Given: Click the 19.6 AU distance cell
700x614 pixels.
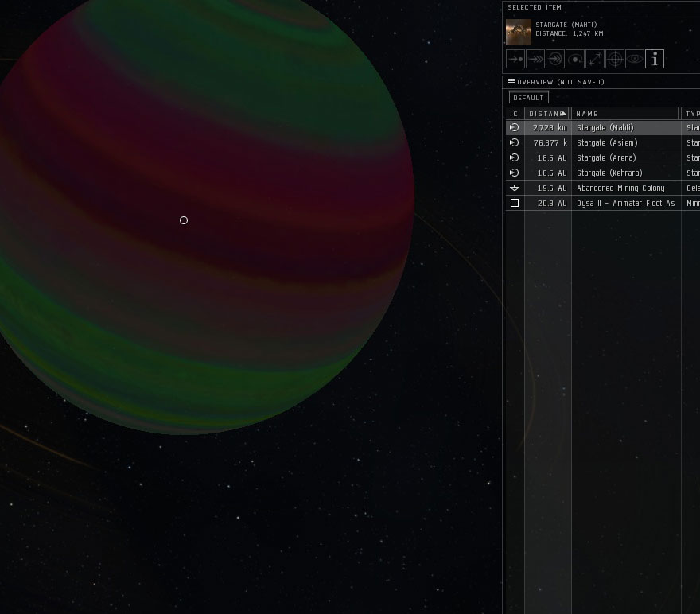Looking at the screenshot, I should (x=552, y=188).
